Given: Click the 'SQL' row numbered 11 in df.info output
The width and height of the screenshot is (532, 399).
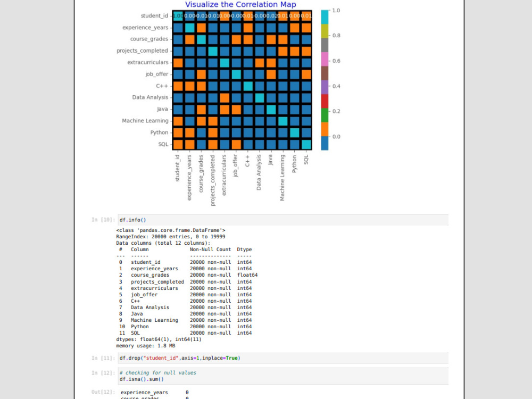Looking at the screenshot, I should 185,333.
